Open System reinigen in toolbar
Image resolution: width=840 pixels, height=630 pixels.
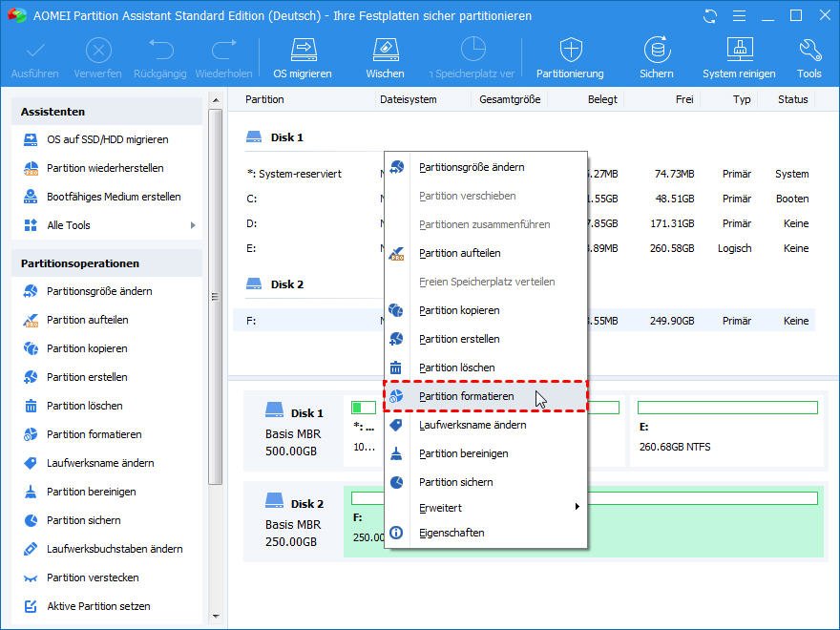coord(740,51)
